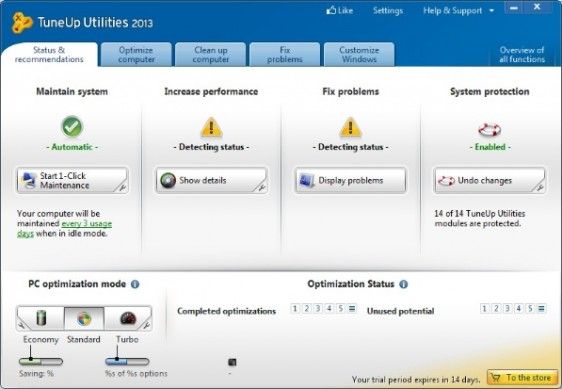The image size is (562, 389).
Task: Click '14 of 14 TuneUp Utilities modules' text
Action: (x=480, y=218)
